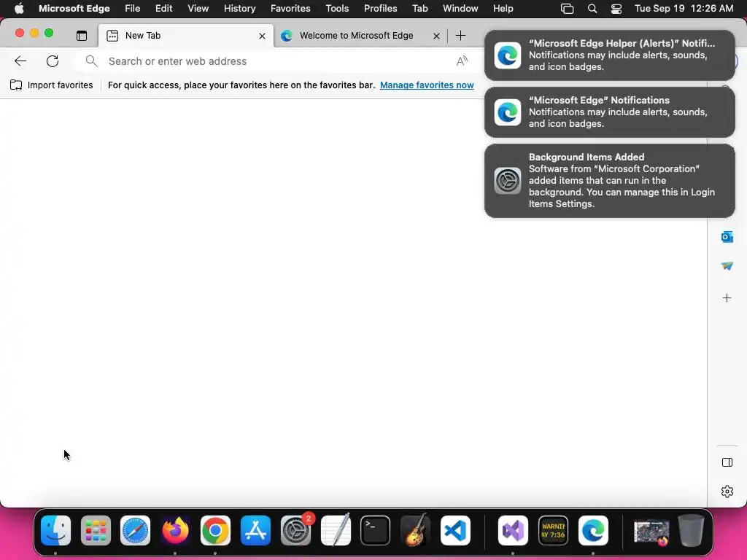Click the Read Aloud icon in address bar
Screen dimensions: 747x560
(x=462, y=61)
